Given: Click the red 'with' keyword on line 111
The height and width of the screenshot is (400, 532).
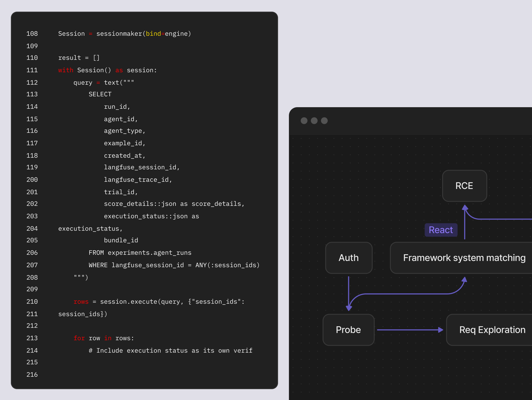Looking at the screenshot, I should click(65, 70).
